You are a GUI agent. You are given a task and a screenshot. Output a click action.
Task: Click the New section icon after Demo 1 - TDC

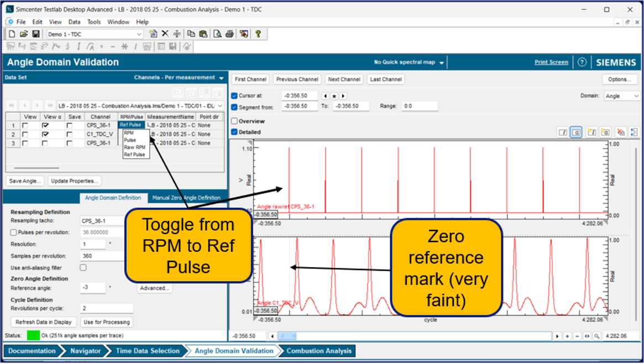[153, 34]
